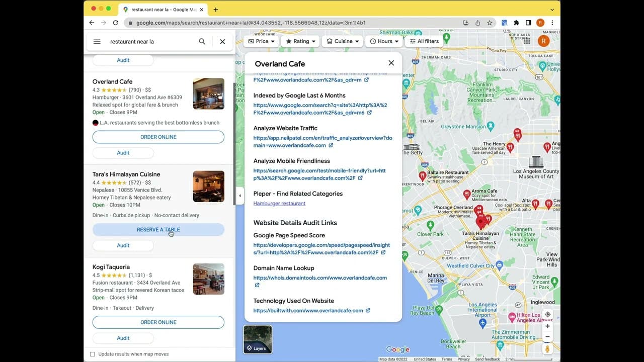Open the Chrome extensions puzzle icon
The height and width of the screenshot is (362, 644).
point(516,23)
